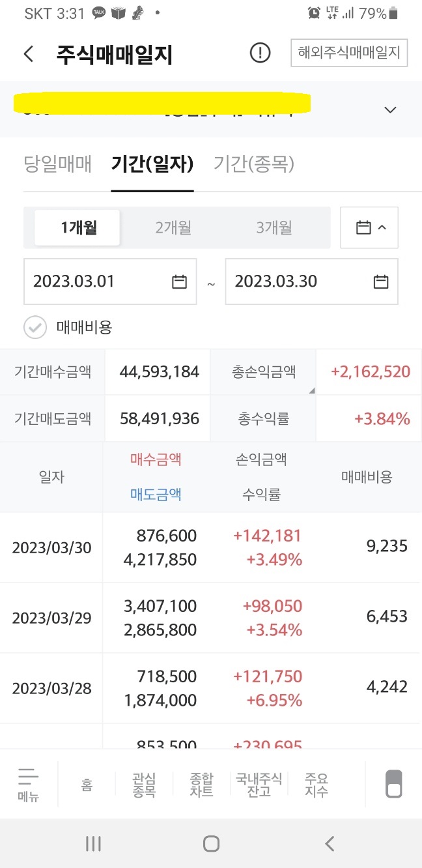Open the start date calendar icon
Screen dimensions: 422x868
[179, 282]
